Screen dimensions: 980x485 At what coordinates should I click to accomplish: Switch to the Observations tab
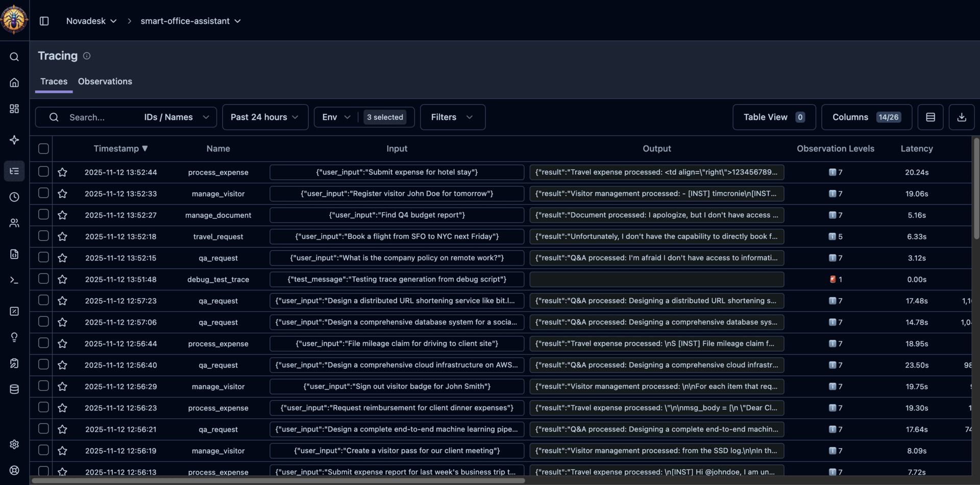105,82
